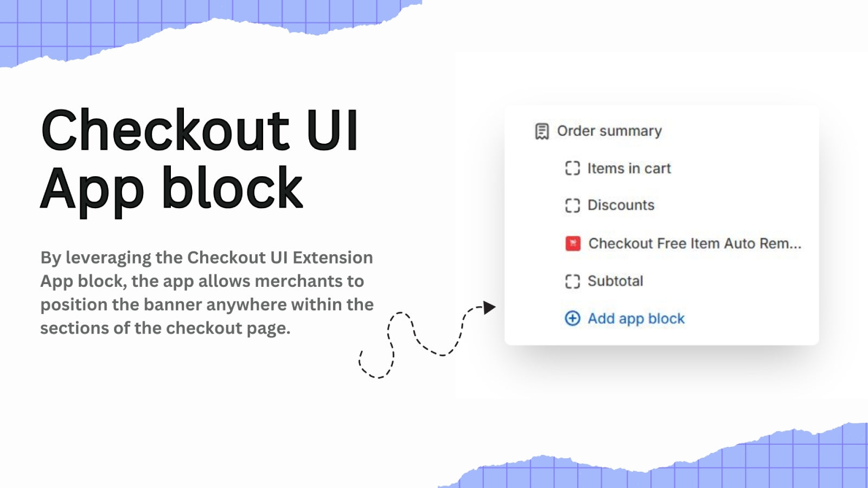
Task: Click the word 'App block' in the heading
Action: (x=171, y=189)
